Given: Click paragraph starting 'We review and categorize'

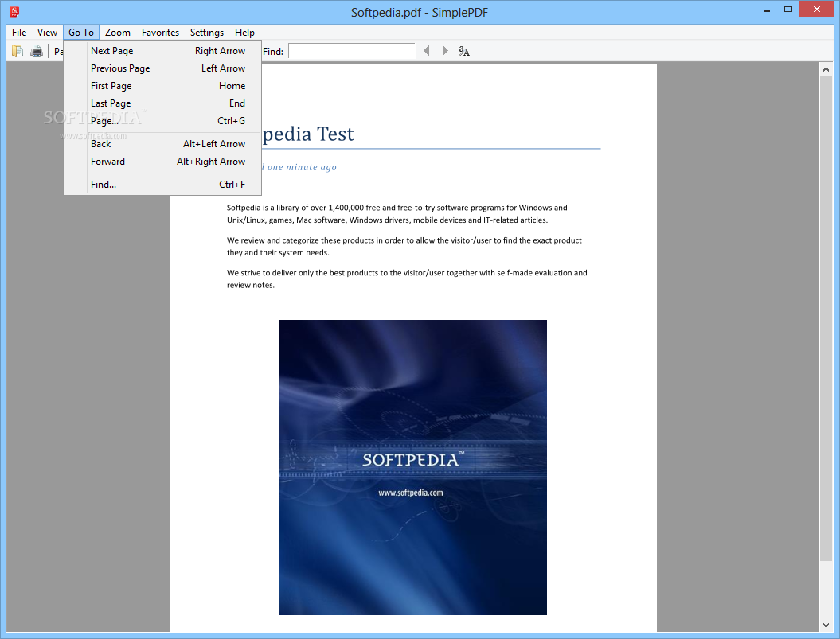Looking at the screenshot, I should [x=404, y=247].
